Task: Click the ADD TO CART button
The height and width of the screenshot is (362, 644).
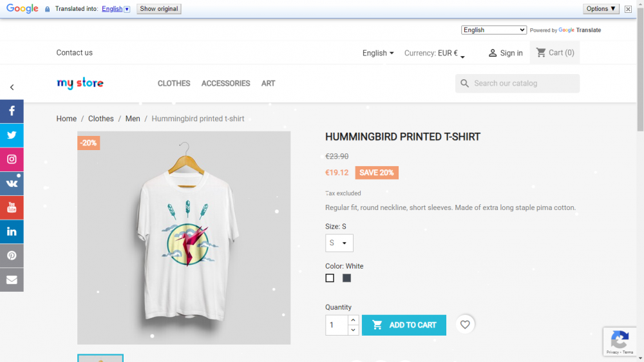Action: click(404, 325)
